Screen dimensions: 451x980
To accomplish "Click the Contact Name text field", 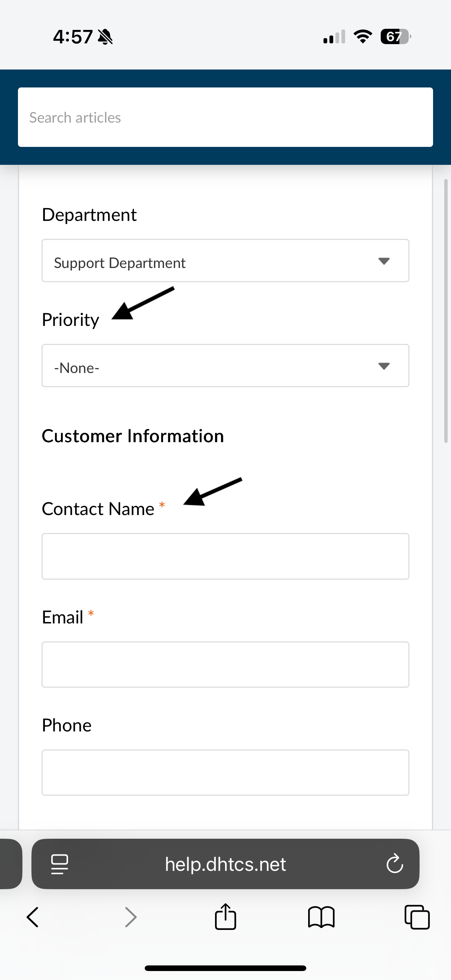I will coord(225,556).
